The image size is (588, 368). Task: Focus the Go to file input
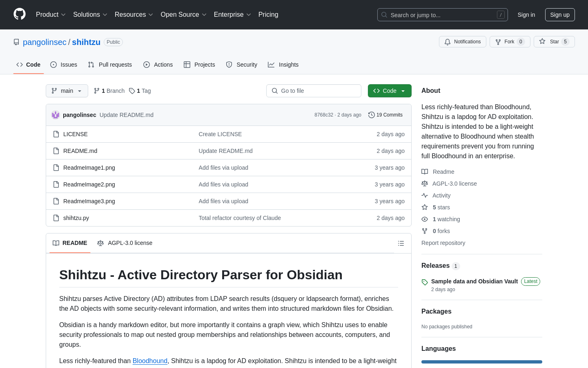tap(314, 91)
